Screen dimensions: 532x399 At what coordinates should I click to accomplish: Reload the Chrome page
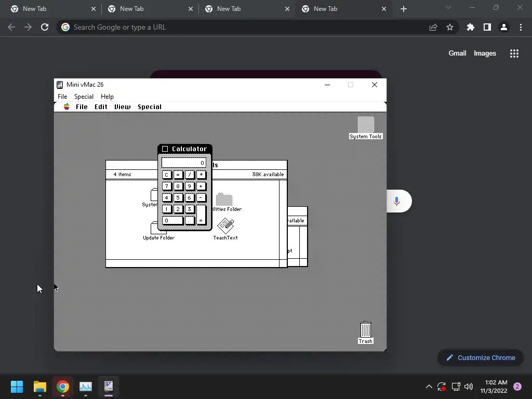(45, 27)
